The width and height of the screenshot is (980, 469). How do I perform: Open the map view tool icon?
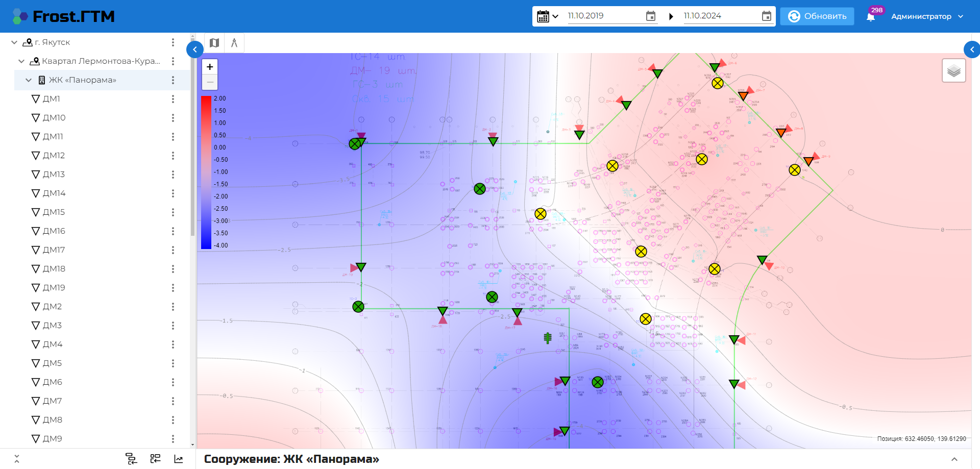[x=214, y=43]
